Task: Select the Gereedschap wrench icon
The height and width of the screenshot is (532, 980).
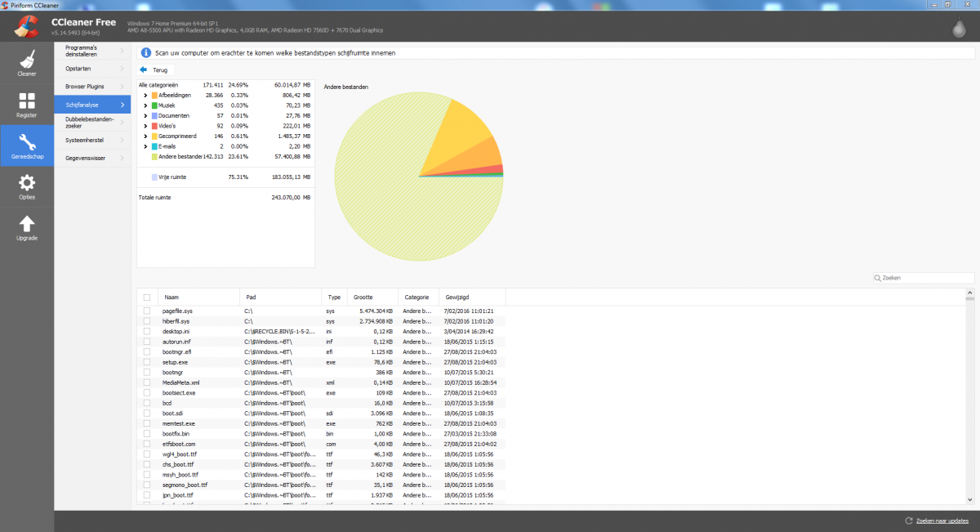Action: click(27, 141)
